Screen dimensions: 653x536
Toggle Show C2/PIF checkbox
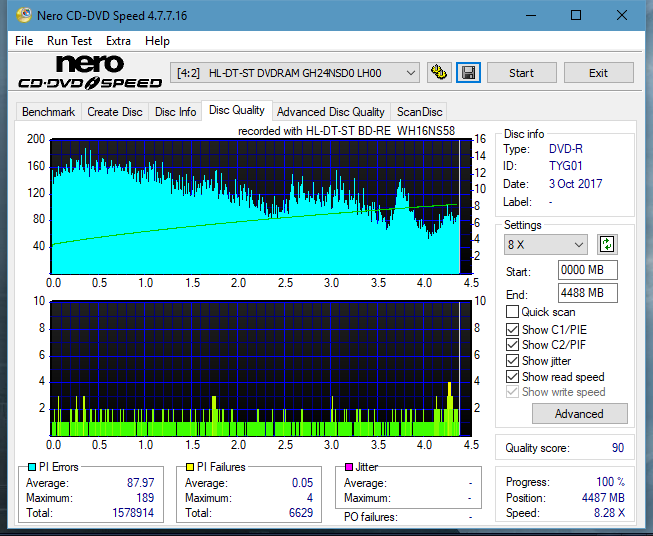[x=512, y=345]
